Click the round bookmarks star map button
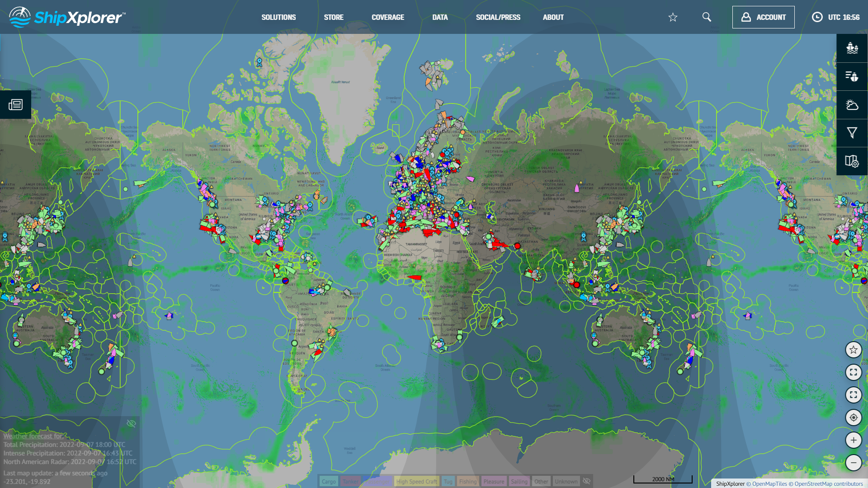 [x=854, y=350]
